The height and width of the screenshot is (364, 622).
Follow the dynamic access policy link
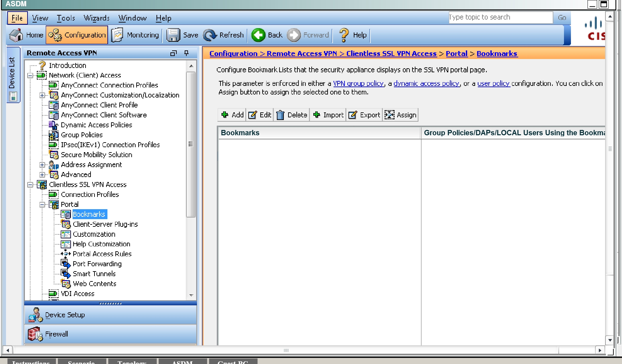[426, 84]
